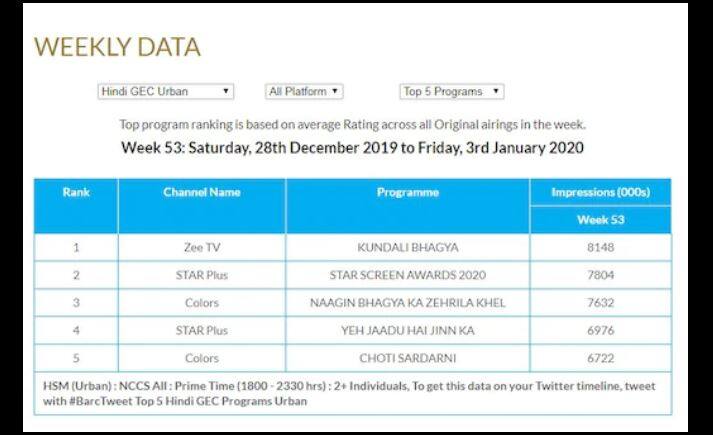Click the impressions value 7804
The width and height of the screenshot is (713, 435).
[600, 274]
